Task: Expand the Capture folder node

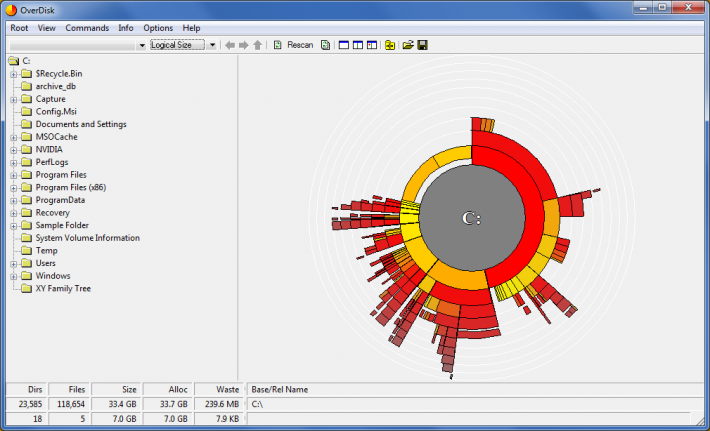Action: click(x=14, y=99)
